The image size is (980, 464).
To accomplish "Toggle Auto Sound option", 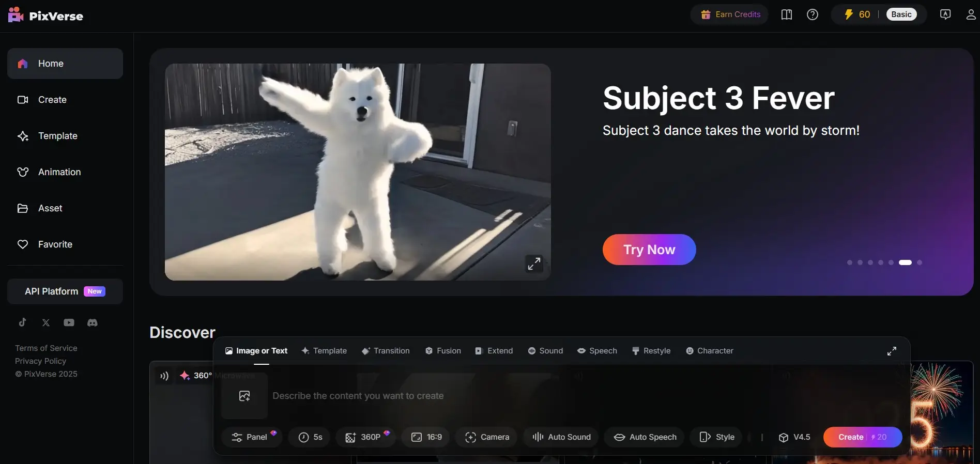I will [x=561, y=437].
